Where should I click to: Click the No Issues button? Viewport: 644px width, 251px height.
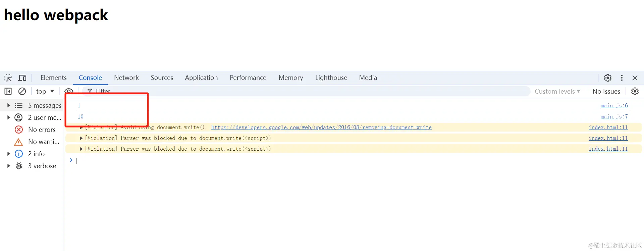[x=606, y=91]
